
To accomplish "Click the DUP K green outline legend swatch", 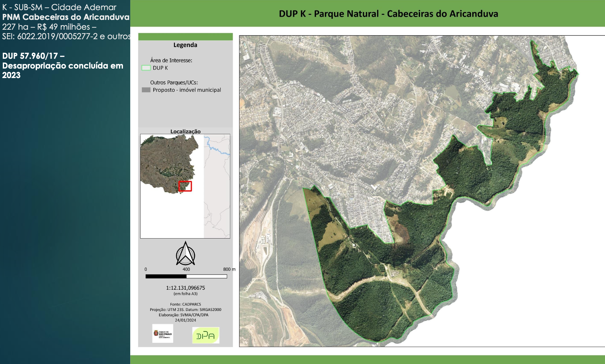I will tap(146, 68).
